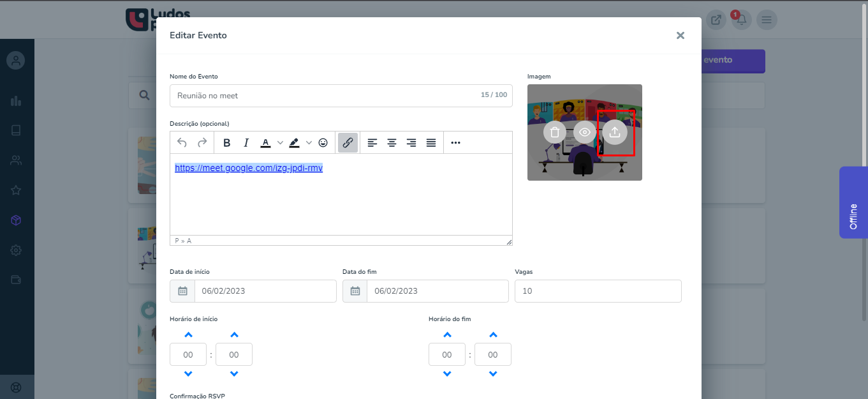Decrease start time hour
This screenshot has width=868, height=399.
(x=188, y=373)
